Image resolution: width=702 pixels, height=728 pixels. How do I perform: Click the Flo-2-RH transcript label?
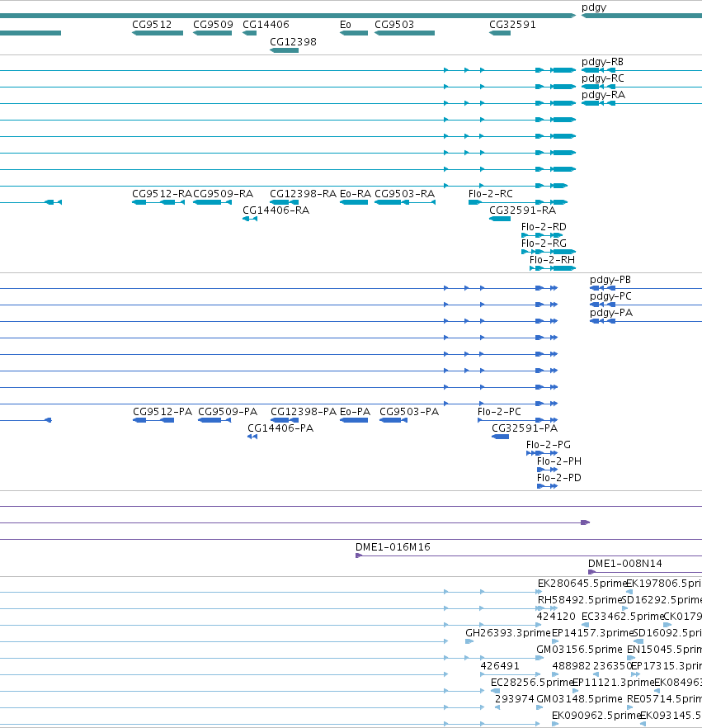[x=552, y=260]
